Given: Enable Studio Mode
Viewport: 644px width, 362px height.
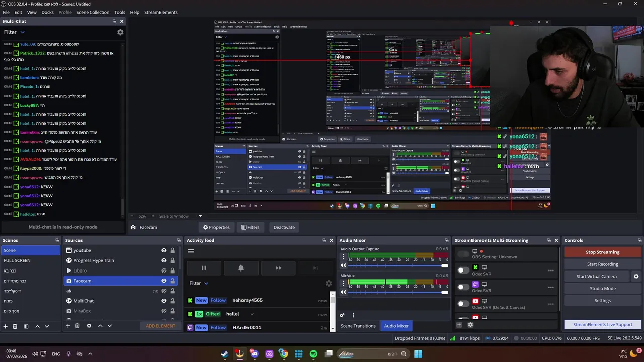Looking at the screenshot, I should [x=603, y=289].
